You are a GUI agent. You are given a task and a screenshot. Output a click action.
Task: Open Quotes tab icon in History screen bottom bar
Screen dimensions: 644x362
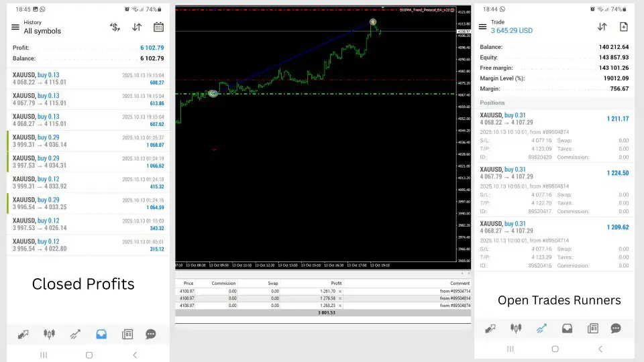tap(23, 334)
